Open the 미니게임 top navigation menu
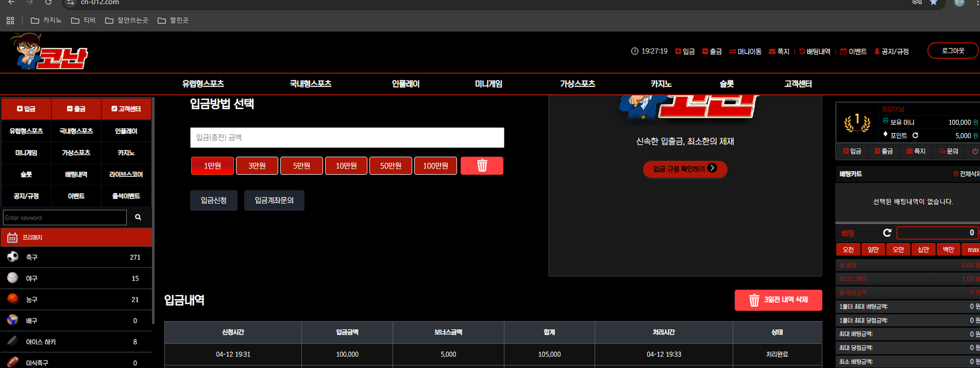Viewport: 980px width, 368px height. point(488,84)
